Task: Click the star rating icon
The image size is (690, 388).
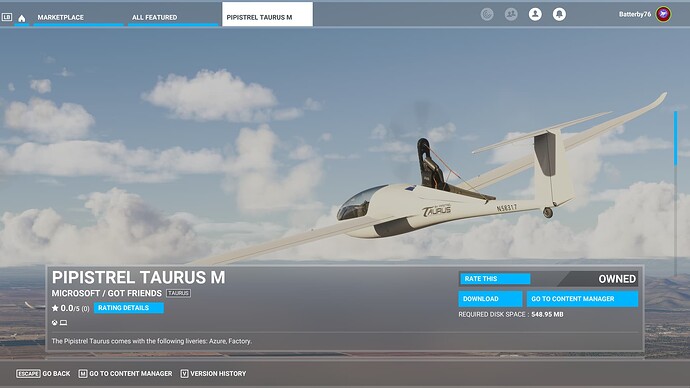Action: [x=55, y=308]
